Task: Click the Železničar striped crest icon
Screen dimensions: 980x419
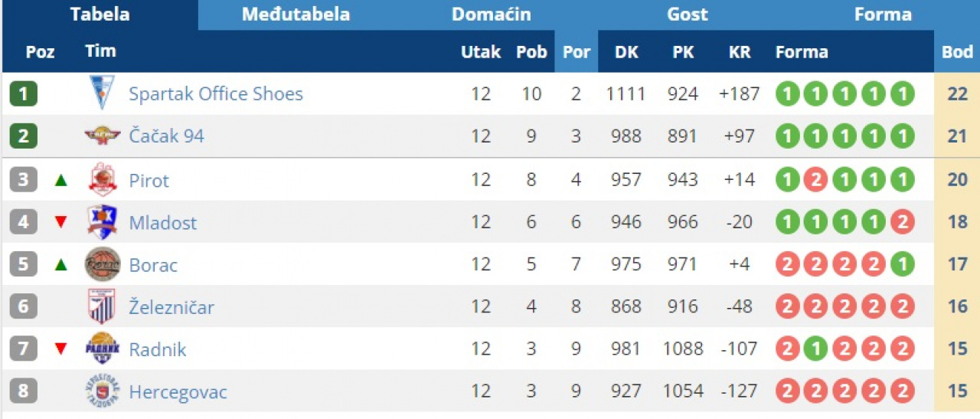Action: [x=102, y=307]
